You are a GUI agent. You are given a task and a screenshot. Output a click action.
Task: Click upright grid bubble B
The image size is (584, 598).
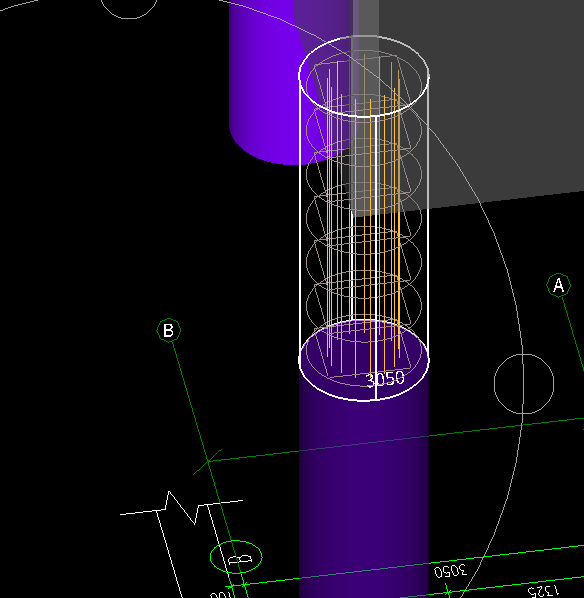tap(169, 330)
